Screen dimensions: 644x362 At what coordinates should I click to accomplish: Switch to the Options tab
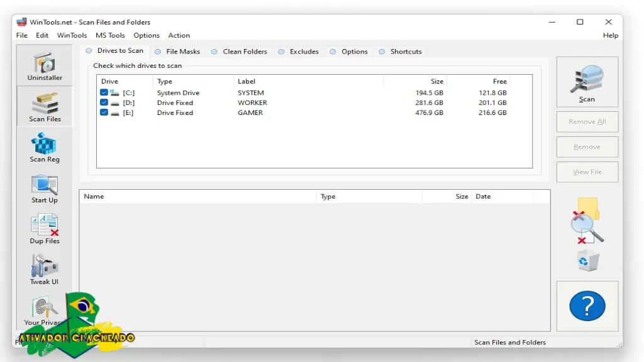348,52
